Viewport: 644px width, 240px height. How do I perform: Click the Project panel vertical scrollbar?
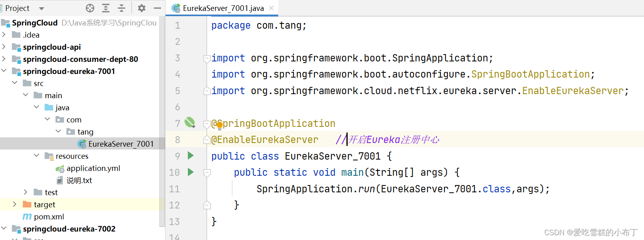pyautogui.click(x=162, y=121)
